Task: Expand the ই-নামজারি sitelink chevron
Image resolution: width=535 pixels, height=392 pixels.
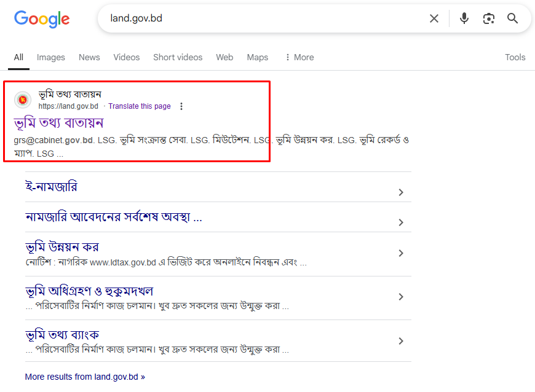Action: [401, 192]
